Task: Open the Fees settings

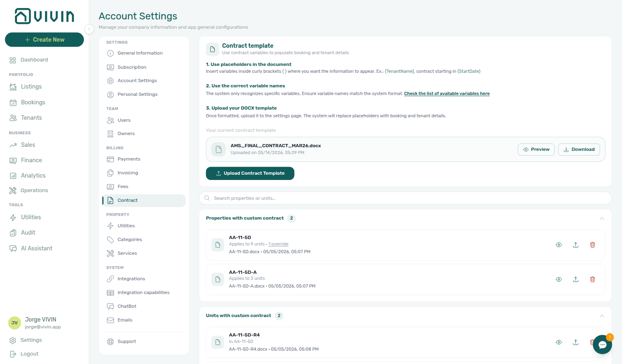Action: pos(117,187)
